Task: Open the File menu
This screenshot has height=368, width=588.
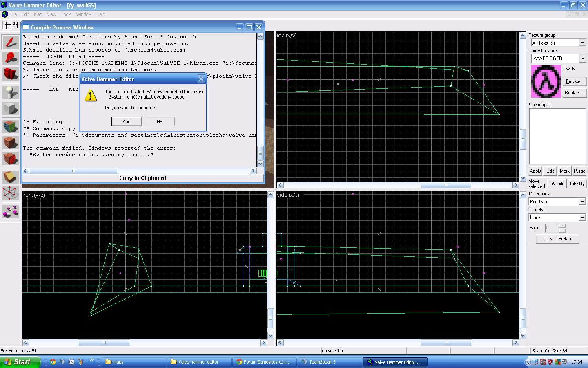Action: (x=13, y=14)
